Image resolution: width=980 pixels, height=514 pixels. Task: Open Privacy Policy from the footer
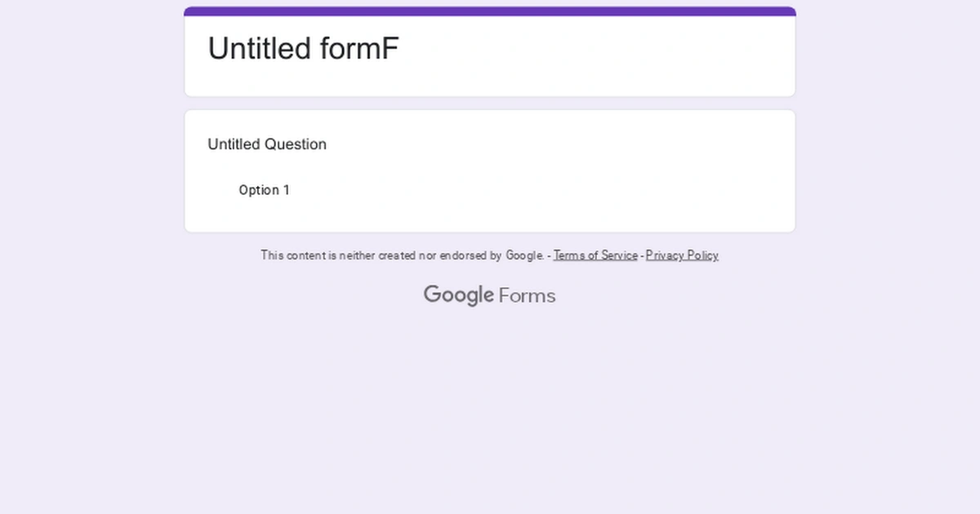point(681,255)
